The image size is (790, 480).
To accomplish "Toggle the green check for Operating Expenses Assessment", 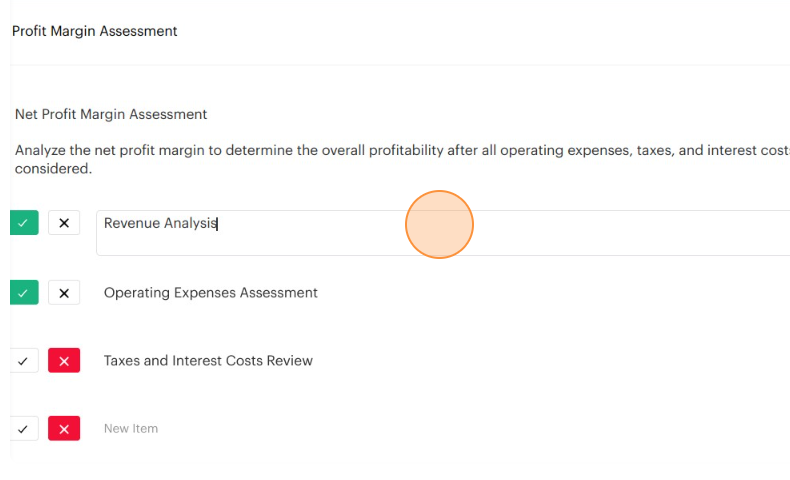I will 23,293.
